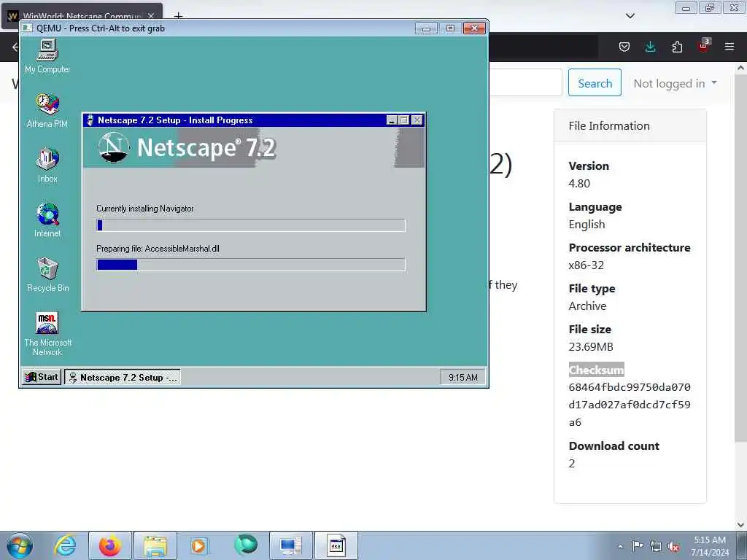Click the muted volume tray icon
This screenshot has width=747, height=560.
(x=673, y=547)
